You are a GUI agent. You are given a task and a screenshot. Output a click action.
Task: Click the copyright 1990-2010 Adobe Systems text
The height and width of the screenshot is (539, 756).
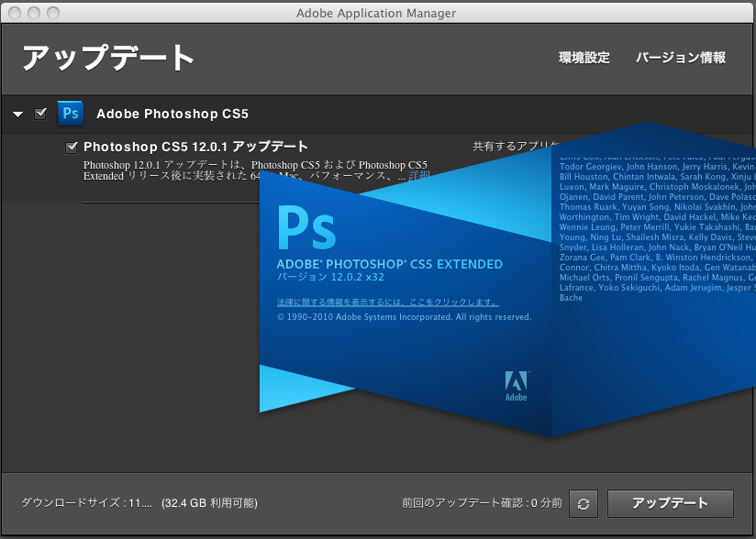(404, 317)
